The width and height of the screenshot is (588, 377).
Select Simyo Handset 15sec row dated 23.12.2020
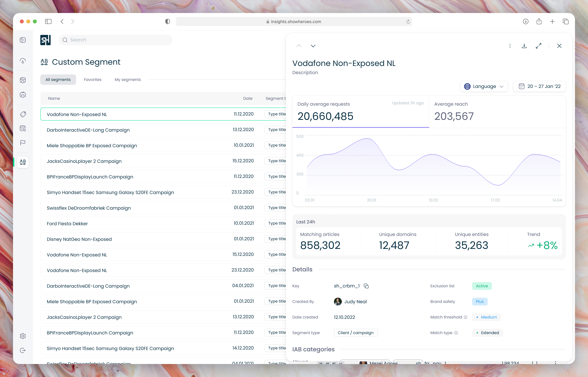pyautogui.click(x=163, y=192)
